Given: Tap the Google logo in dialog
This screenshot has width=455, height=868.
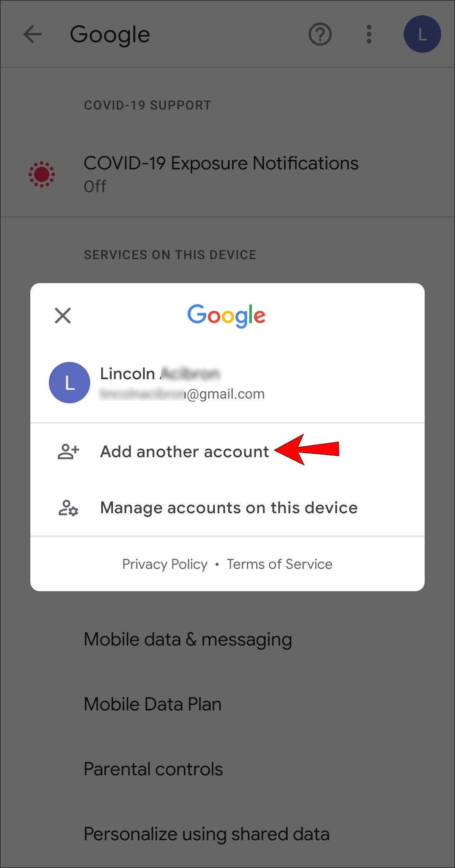Looking at the screenshot, I should pyautogui.click(x=227, y=316).
